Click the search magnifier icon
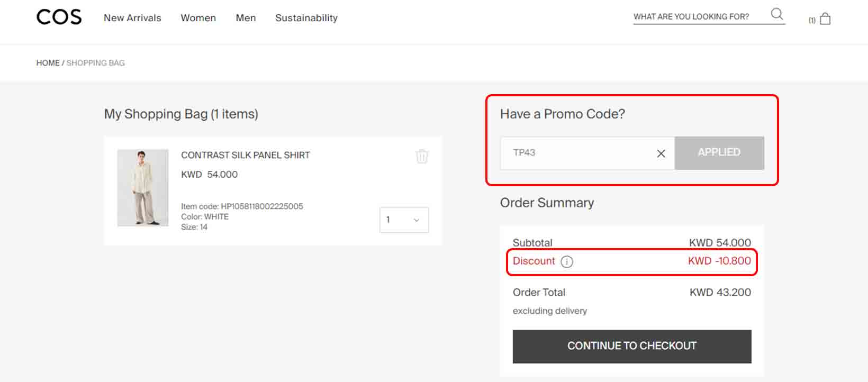 click(x=776, y=14)
